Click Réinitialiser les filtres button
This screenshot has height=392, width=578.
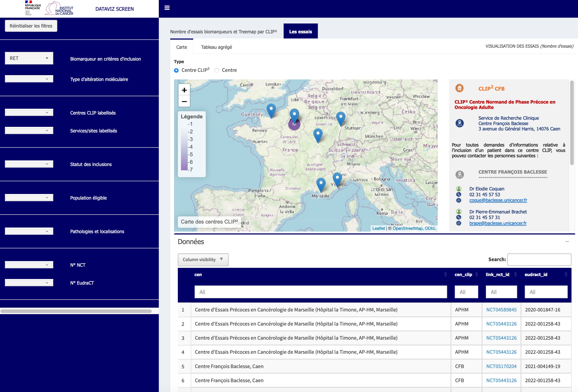(31, 26)
